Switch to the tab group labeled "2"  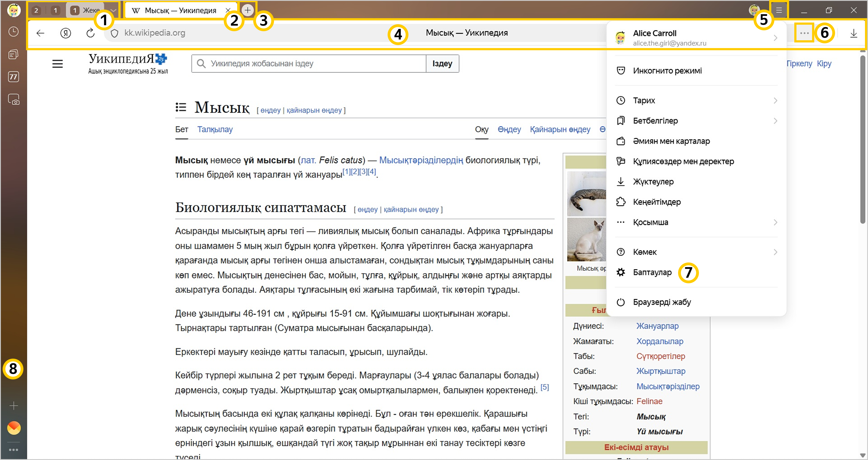tap(36, 10)
